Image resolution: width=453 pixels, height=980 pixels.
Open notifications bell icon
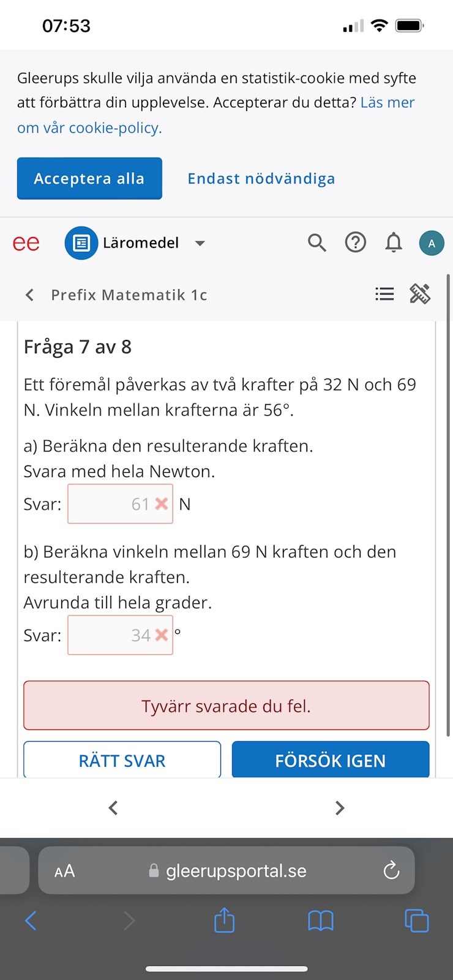point(394,243)
